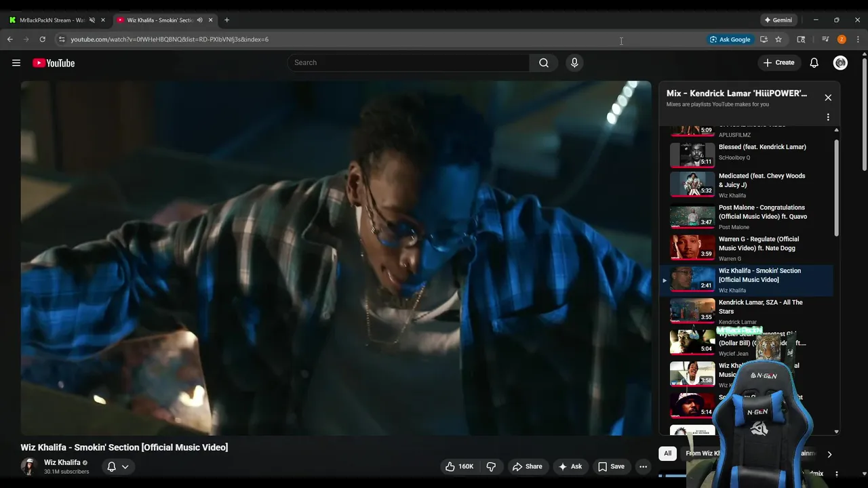Like the video with 160K likes
The image size is (868, 488).
(459, 466)
